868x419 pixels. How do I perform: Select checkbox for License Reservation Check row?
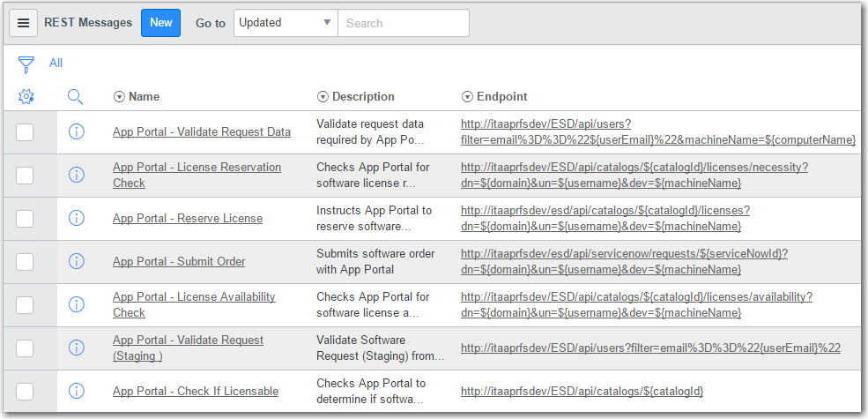point(25,176)
